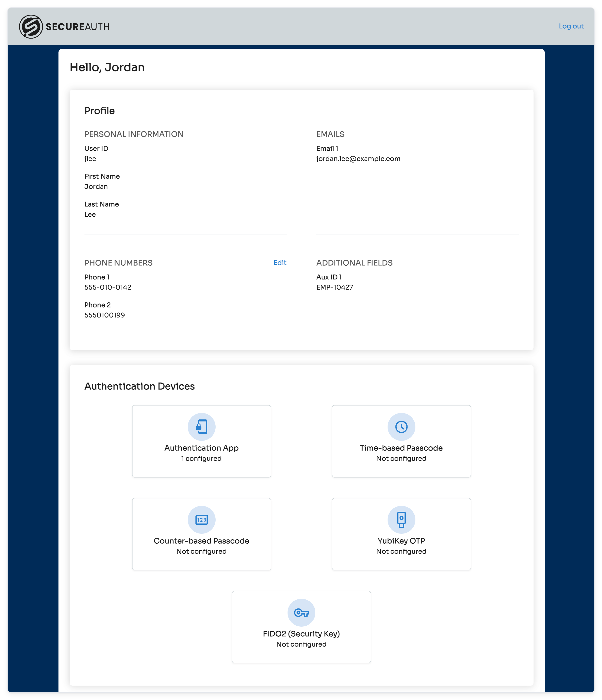The height and width of the screenshot is (700, 602).
Task: Click the SecureAuth logo icon
Action: [31, 26]
